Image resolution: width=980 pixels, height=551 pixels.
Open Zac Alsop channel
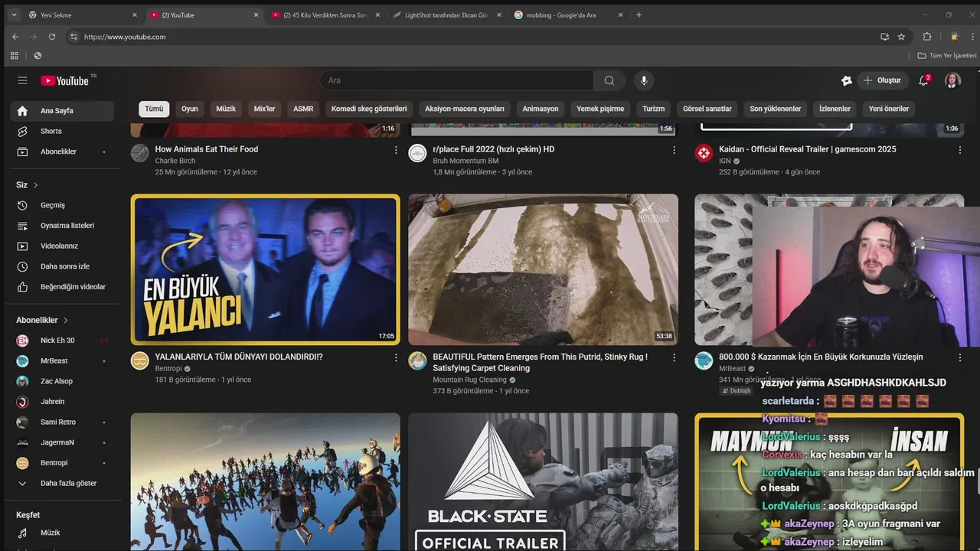coord(63,381)
